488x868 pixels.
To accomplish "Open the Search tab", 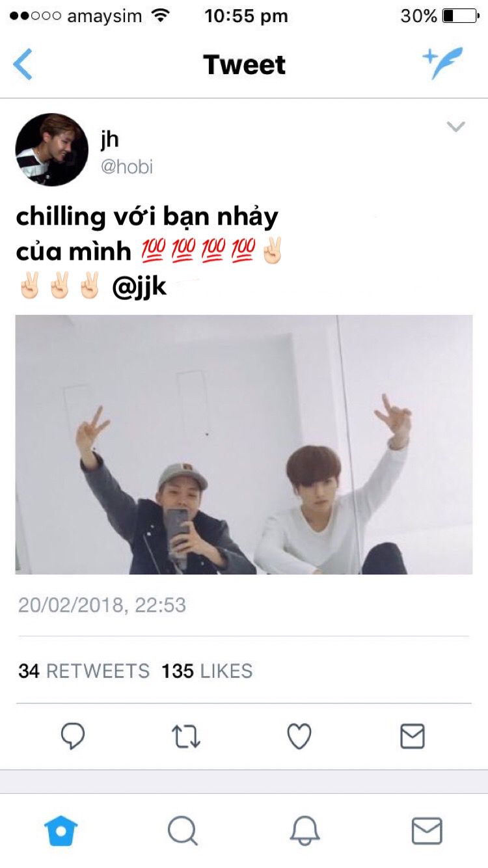I will tap(183, 831).
